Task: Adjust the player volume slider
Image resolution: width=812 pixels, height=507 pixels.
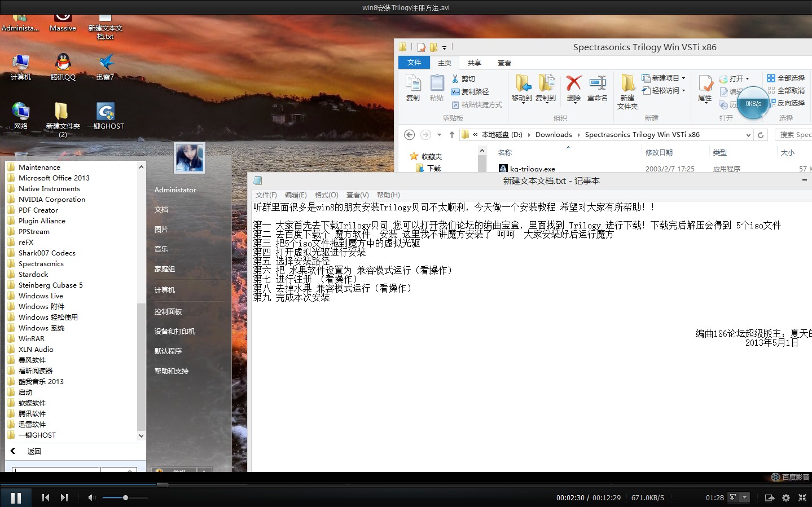Action: pos(125,497)
